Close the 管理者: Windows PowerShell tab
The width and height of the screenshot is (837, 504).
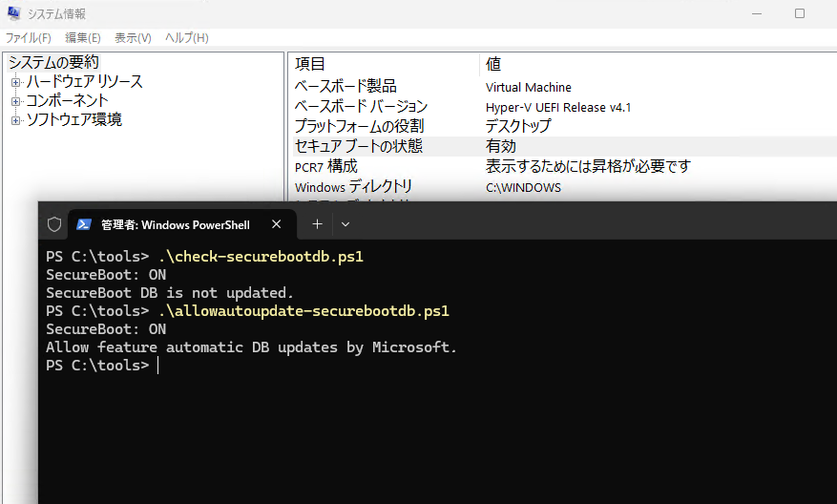(276, 224)
